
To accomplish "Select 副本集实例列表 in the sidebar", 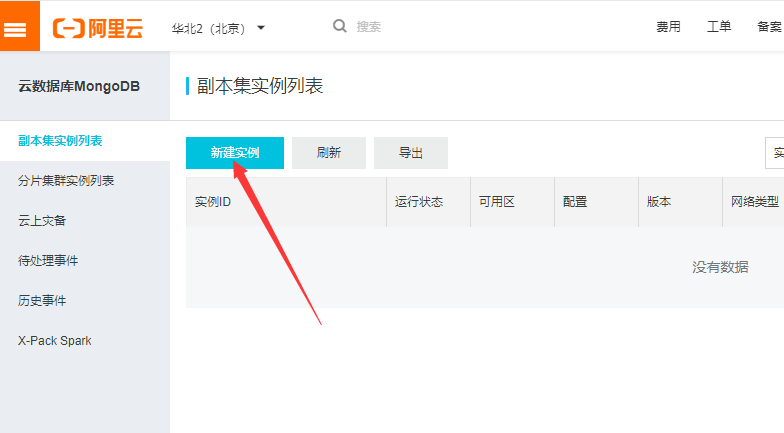I will coord(60,141).
